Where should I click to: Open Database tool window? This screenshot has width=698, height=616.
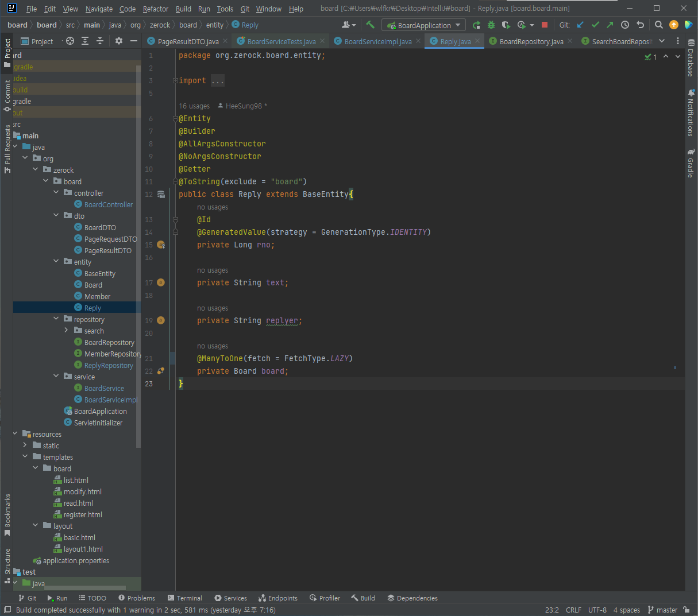coord(691,58)
